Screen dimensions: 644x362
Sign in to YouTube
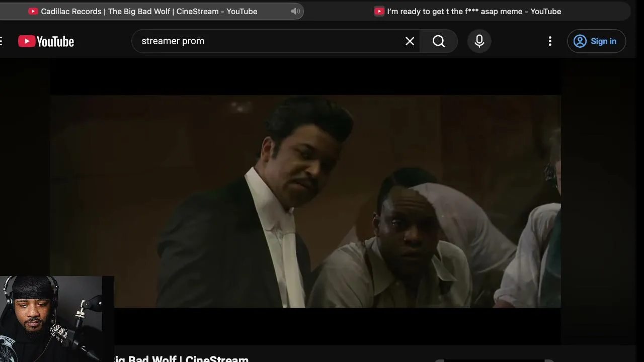pyautogui.click(x=596, y=41)
